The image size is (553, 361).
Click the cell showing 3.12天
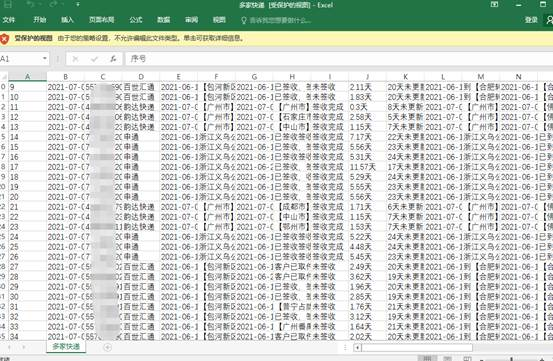pos(367,317)
